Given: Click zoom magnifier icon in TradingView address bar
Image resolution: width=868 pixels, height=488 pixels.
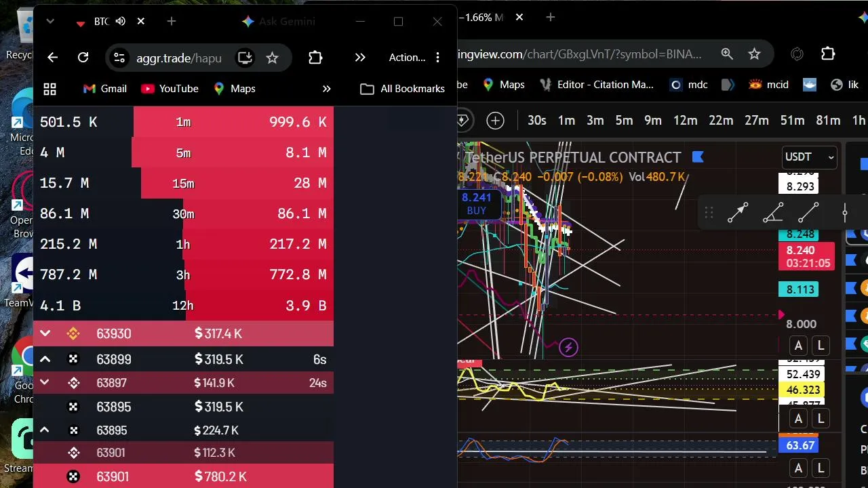Looking at the screenshot, I should click(x=727, y=54).
